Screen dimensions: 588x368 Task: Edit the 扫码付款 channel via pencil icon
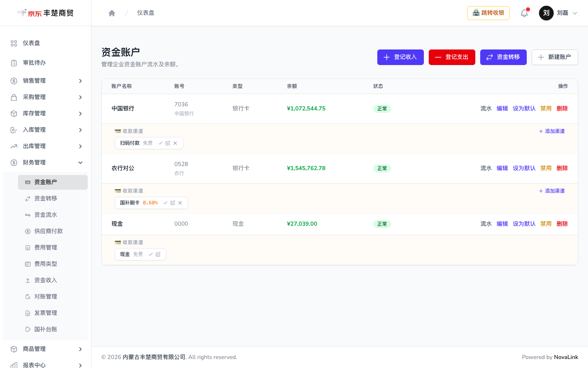[168, 143]
